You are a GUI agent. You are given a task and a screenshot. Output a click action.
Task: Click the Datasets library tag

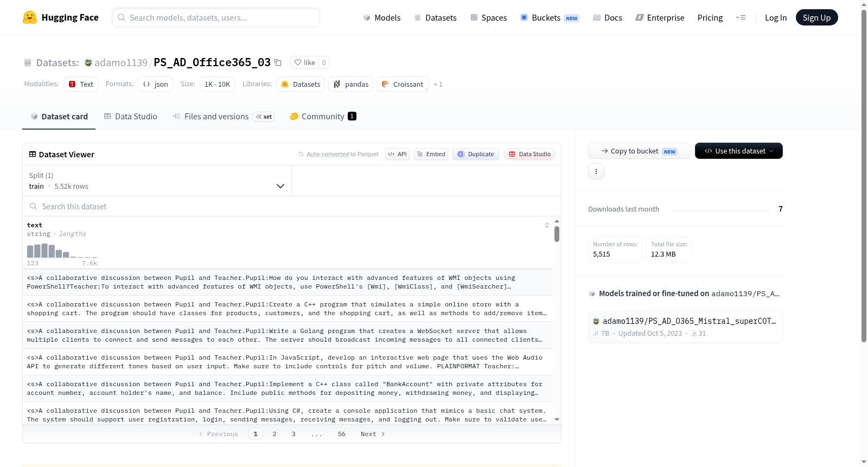click(x=301, y=84)
